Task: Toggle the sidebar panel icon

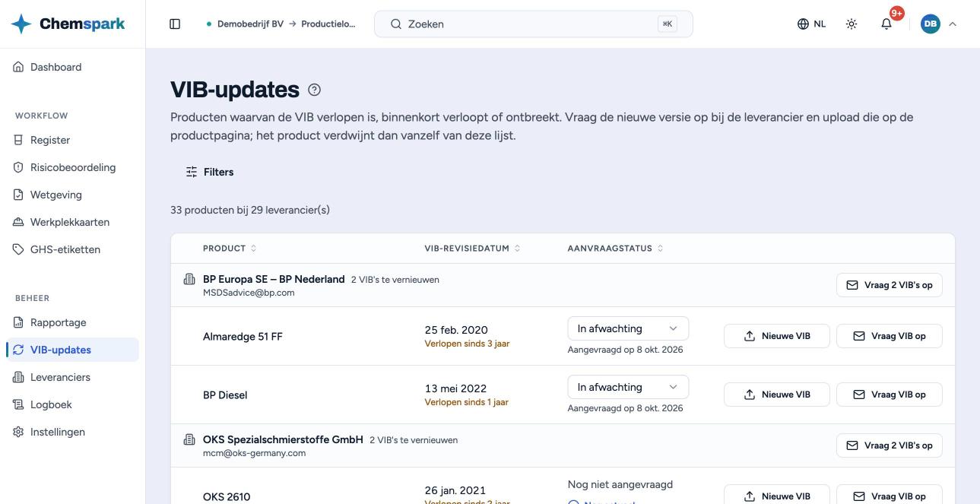Action: point(175,24)
